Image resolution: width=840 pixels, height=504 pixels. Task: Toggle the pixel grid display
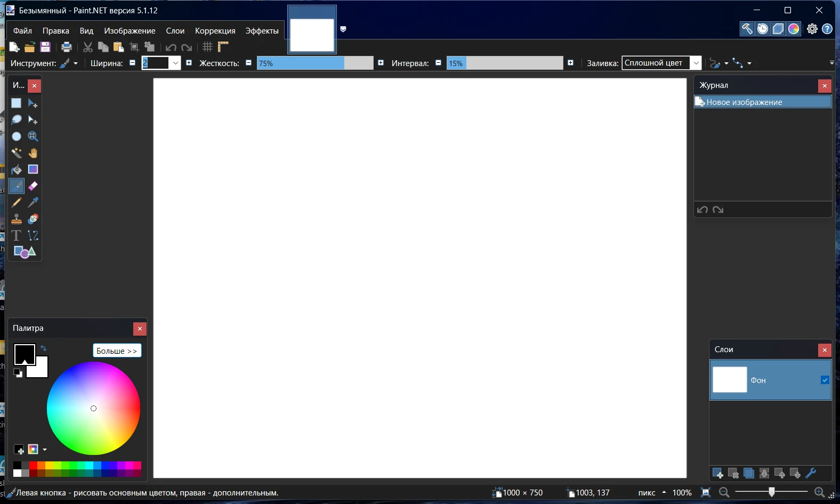(x=207, y=47)
